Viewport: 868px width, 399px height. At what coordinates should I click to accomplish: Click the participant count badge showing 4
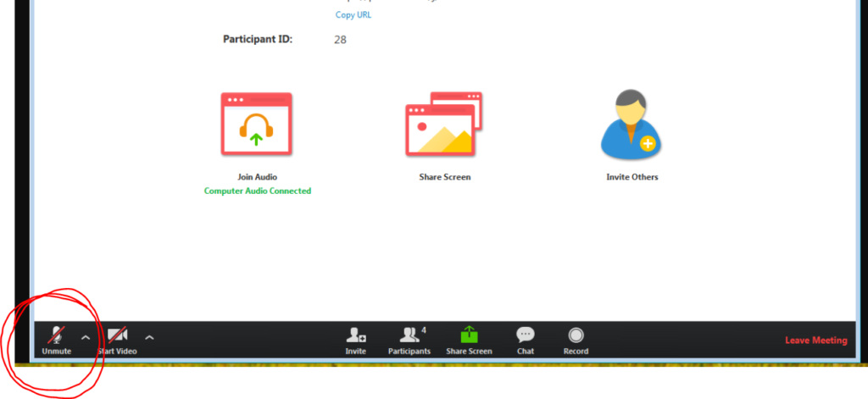pos(424,330)
